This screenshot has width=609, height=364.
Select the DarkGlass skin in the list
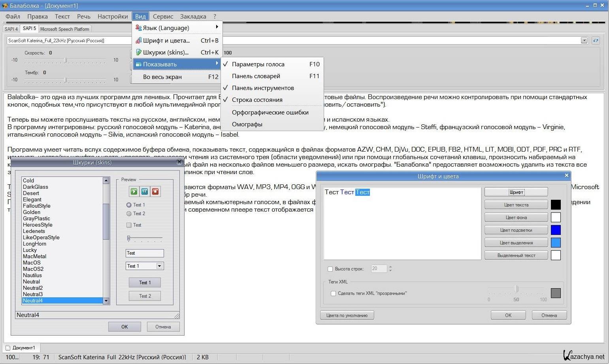click(36, 187)
